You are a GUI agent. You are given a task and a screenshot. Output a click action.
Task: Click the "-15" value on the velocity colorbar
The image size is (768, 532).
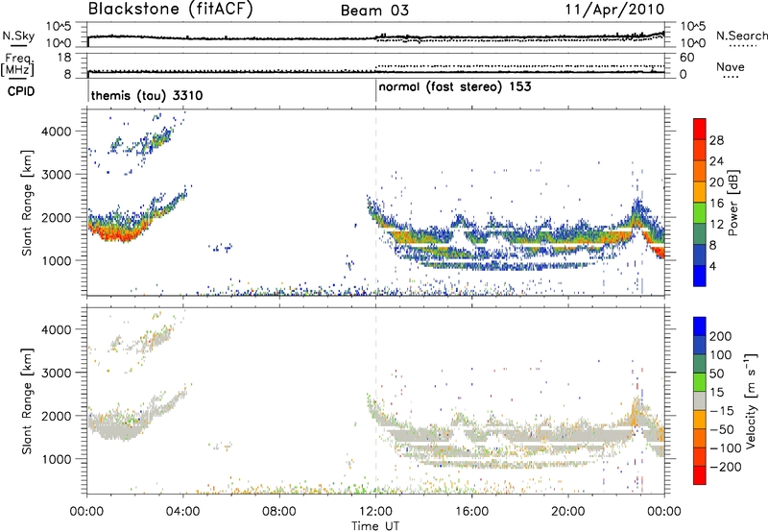[x=721, y=411]
